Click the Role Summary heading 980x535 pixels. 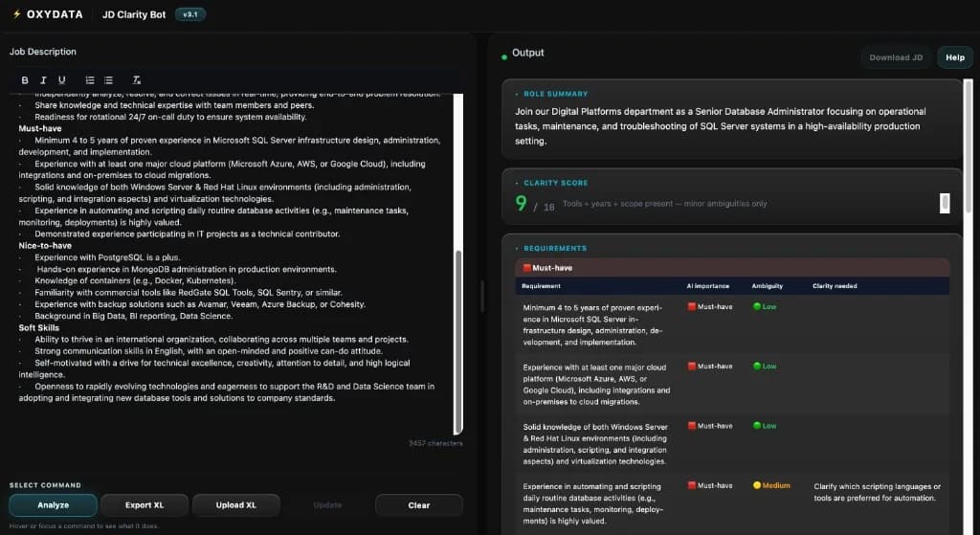pyautogui.click(x=556, y=94)
